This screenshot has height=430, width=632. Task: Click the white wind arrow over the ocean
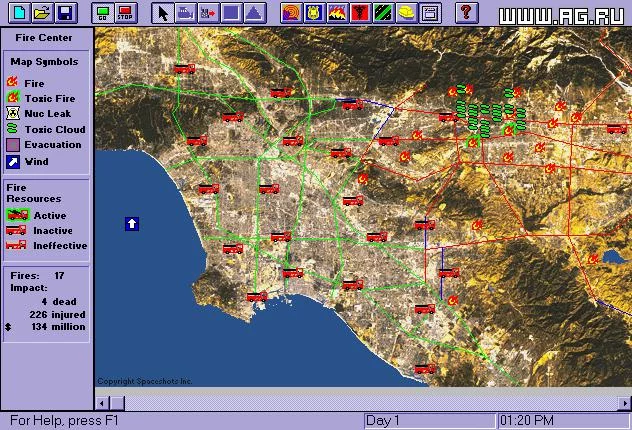coord(132,224)
